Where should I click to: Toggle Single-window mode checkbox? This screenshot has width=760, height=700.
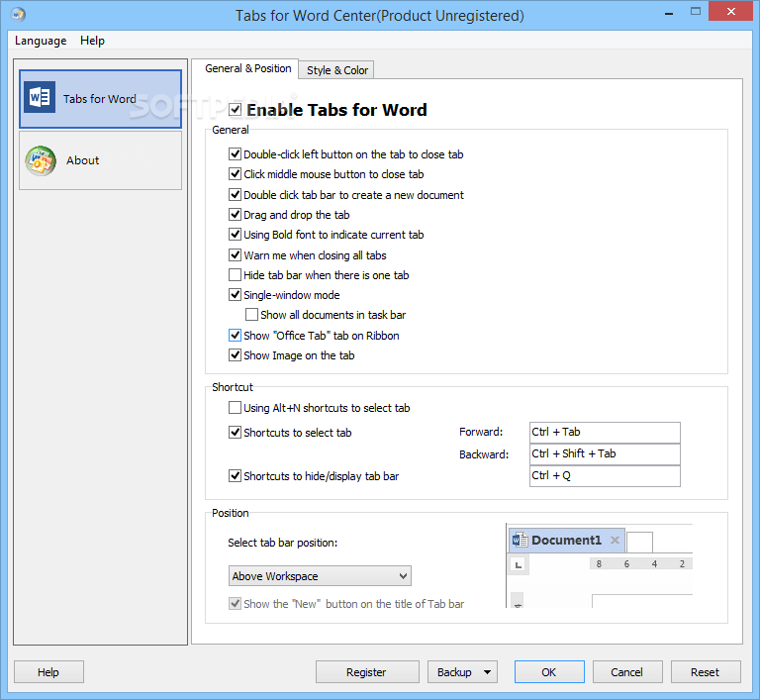[x=236, y=294]
